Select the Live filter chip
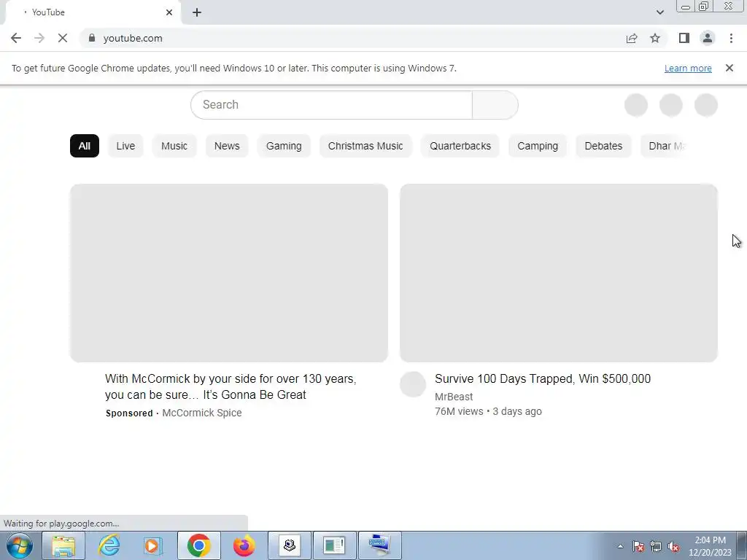The width and height of the screenshot is (747, 560). (125, 146)
